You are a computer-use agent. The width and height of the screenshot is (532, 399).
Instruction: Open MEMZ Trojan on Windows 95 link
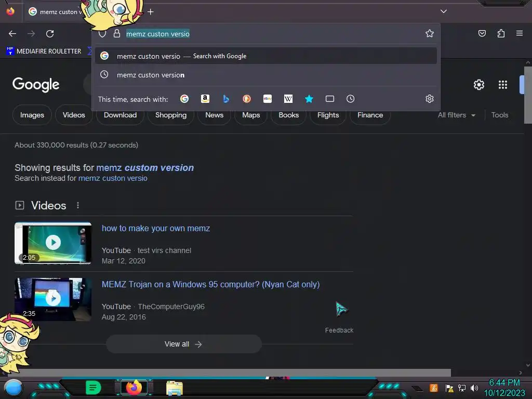tap(211, 284)
